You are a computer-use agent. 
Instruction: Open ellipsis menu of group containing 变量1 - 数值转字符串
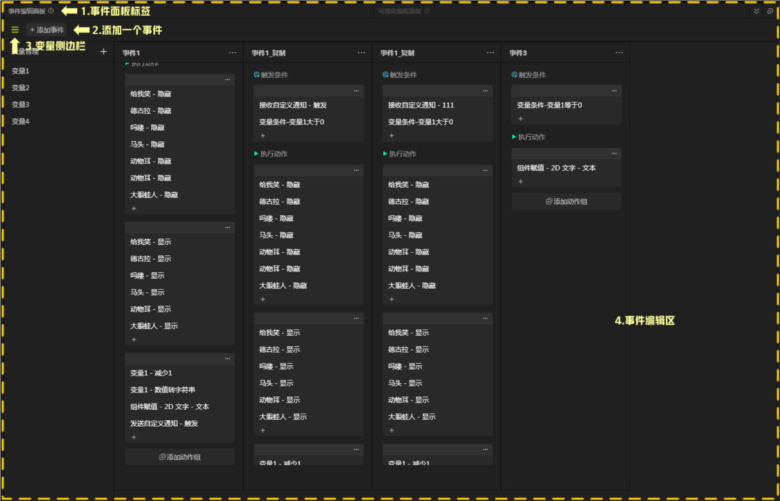coord(227,359)
